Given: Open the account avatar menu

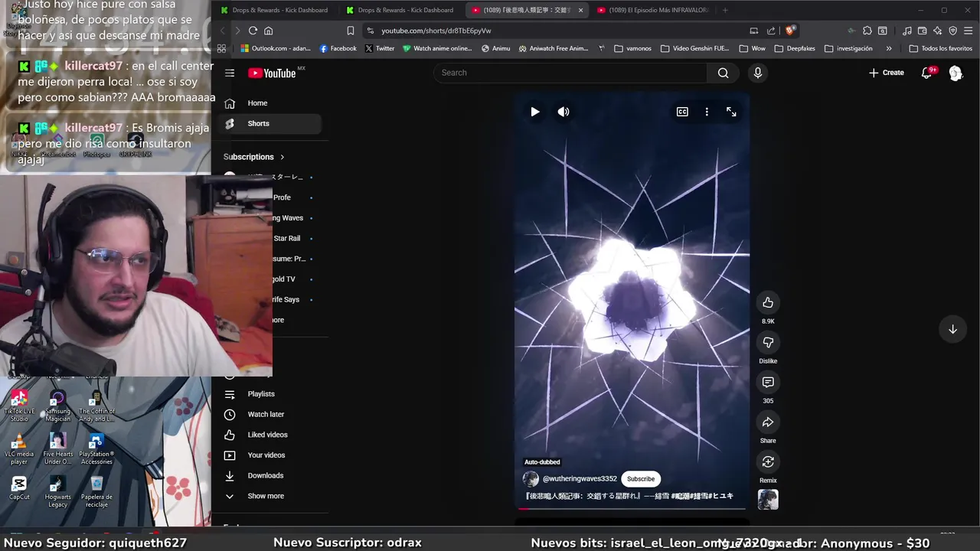Looking at the screenshot, I should tap(955, 73).
